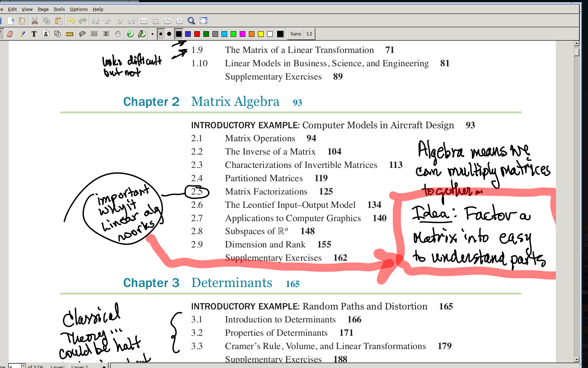The height and width of the screenshot is (368, 588).
Task: Click the Cut scissors icon
Action: coord(35,21)
